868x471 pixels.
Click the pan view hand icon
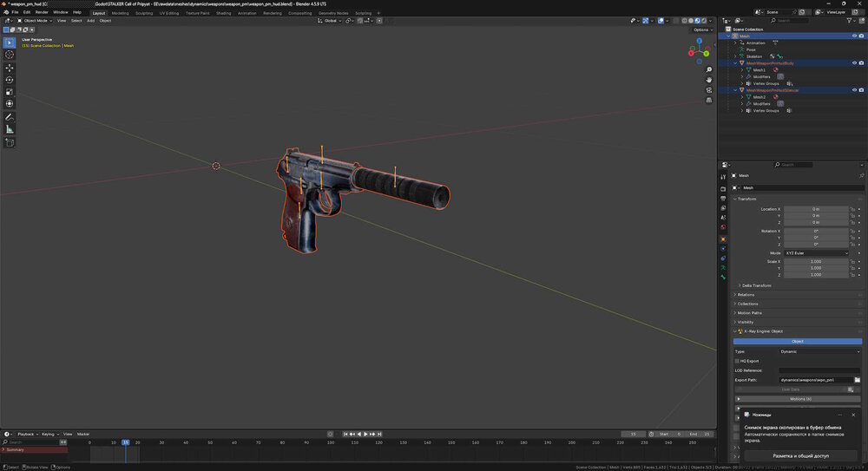[708, 80]
